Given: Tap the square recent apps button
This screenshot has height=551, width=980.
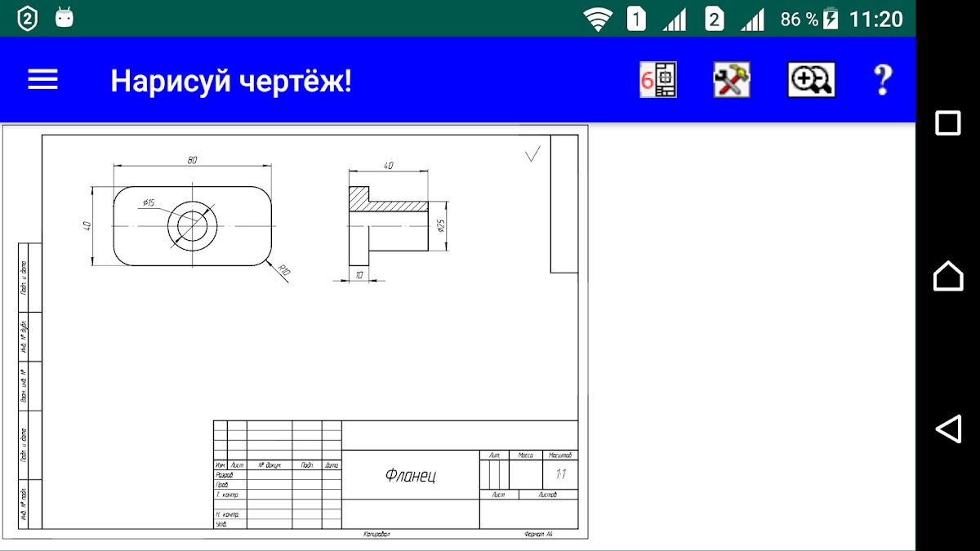Looking at the screenshot, I should tap(947, 123).
